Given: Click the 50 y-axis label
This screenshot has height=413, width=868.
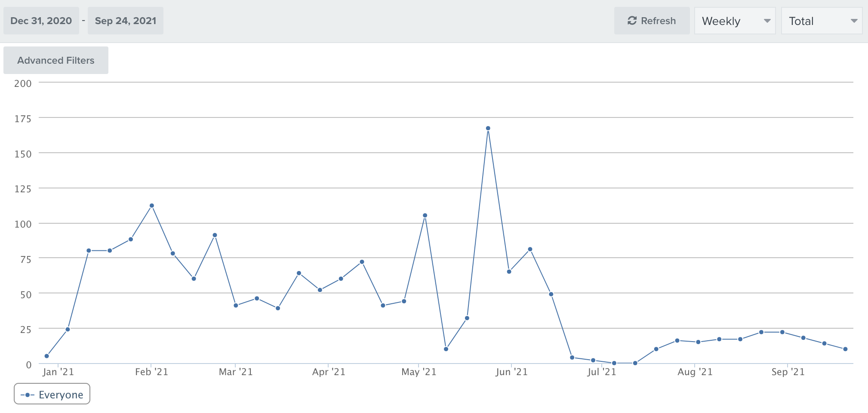Looking at the screenshot, I should click(x=25, y=295).
